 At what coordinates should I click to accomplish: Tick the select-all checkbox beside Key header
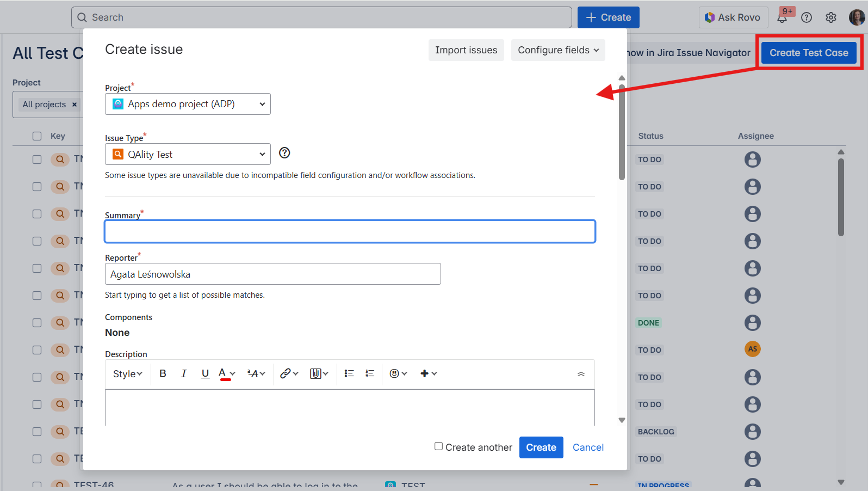click(37, 136)
